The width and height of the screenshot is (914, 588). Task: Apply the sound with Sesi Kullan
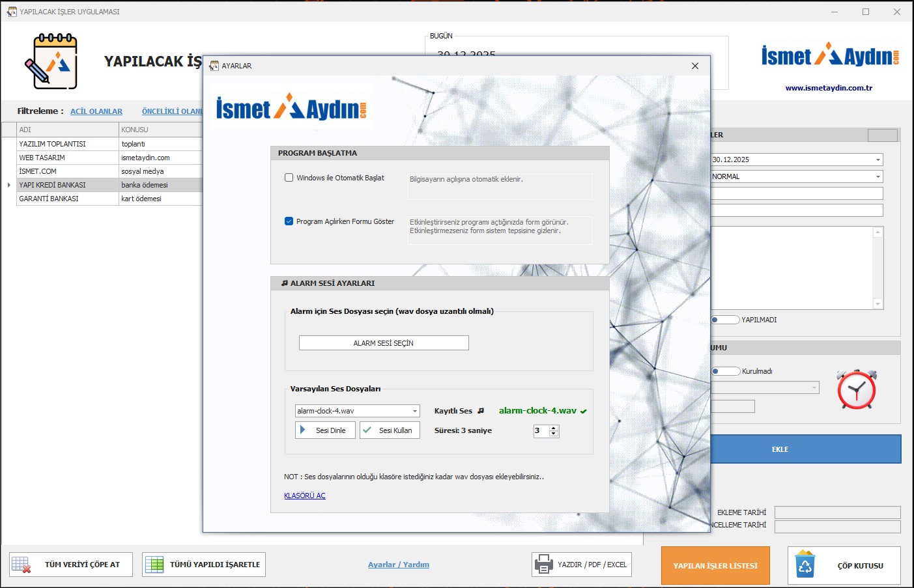coord(389,430)
